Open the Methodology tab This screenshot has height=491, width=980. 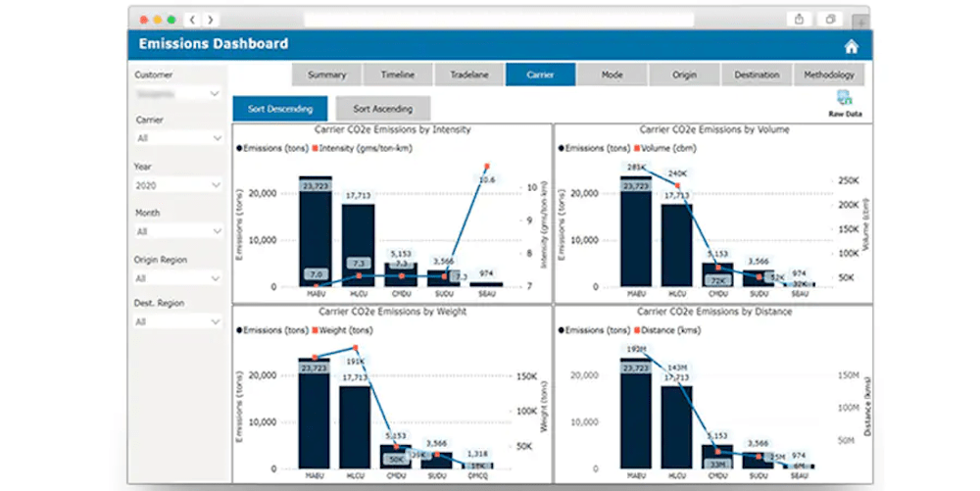pos(829,74)
